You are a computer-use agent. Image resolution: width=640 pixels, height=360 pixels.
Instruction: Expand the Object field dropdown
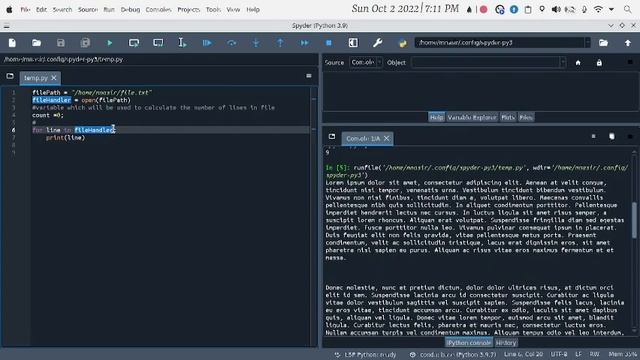coord(563,62)
